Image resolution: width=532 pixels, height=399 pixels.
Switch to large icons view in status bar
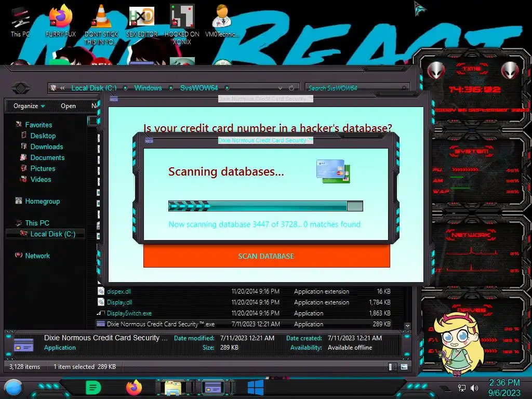404,367
